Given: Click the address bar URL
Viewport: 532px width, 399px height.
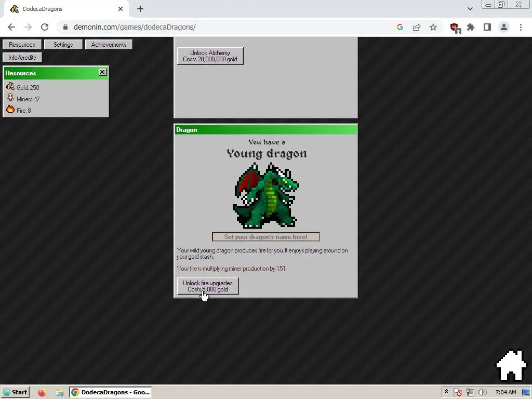Looking at the screenshot, I should coord(135,27).
